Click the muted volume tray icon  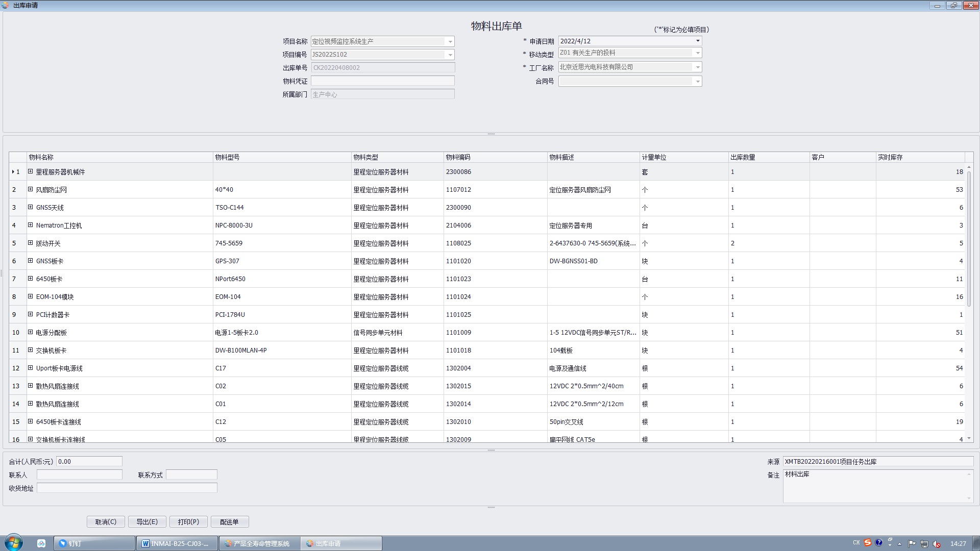pos(937,544)
